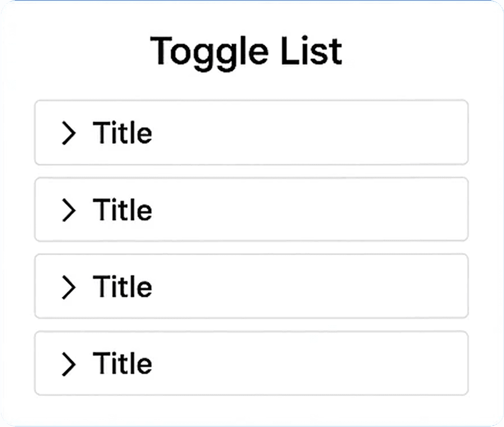Expand the topmost toggle item via its Title text

coord(122,132)
